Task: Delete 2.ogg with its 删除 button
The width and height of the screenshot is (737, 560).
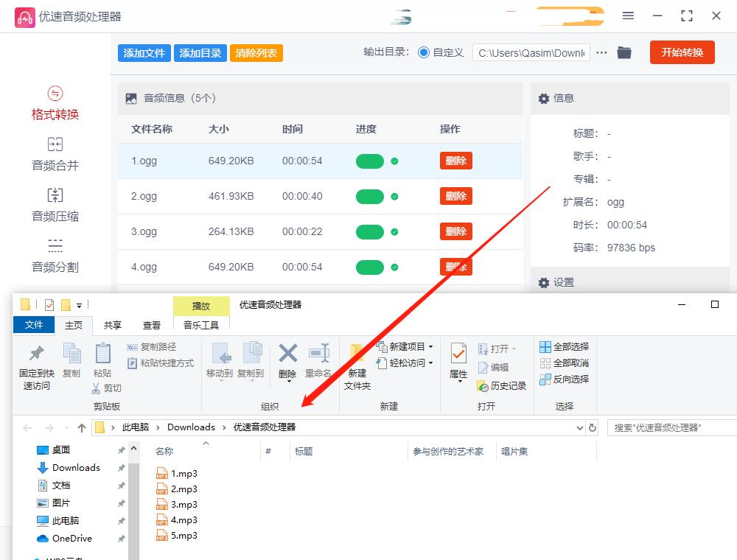Action: tap(455, 196)
